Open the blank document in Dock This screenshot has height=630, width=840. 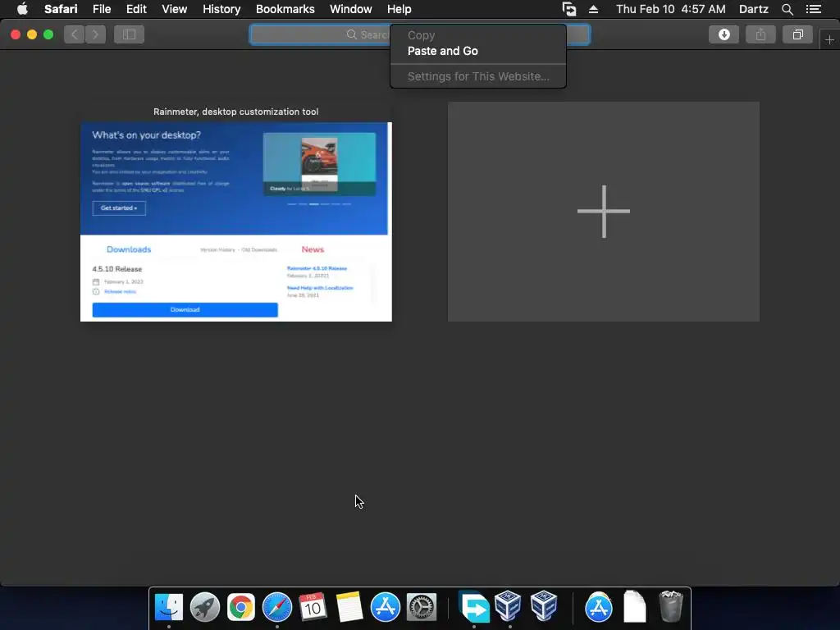[x=635, y=606]
